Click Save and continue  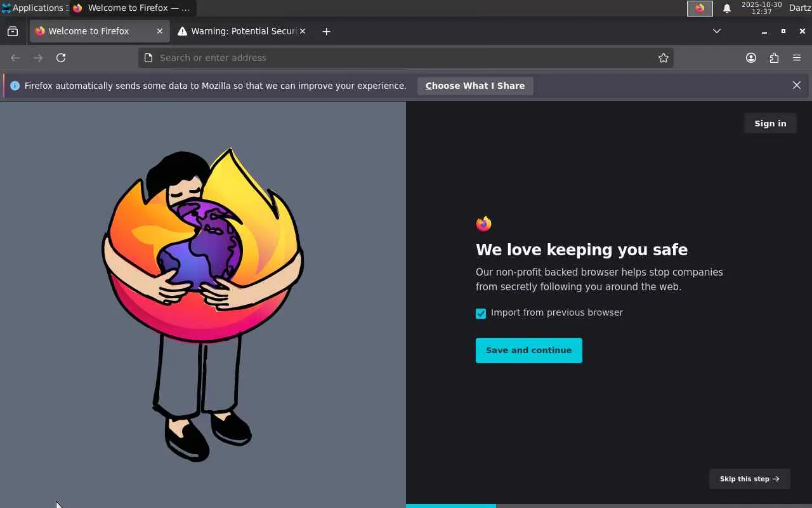pyautogui.click(x=529, y=351)
